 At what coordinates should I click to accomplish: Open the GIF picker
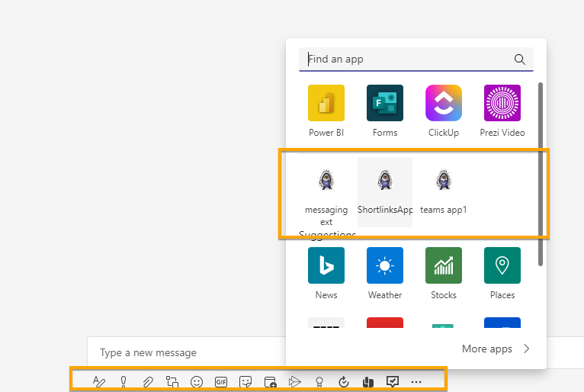(221, 381)
